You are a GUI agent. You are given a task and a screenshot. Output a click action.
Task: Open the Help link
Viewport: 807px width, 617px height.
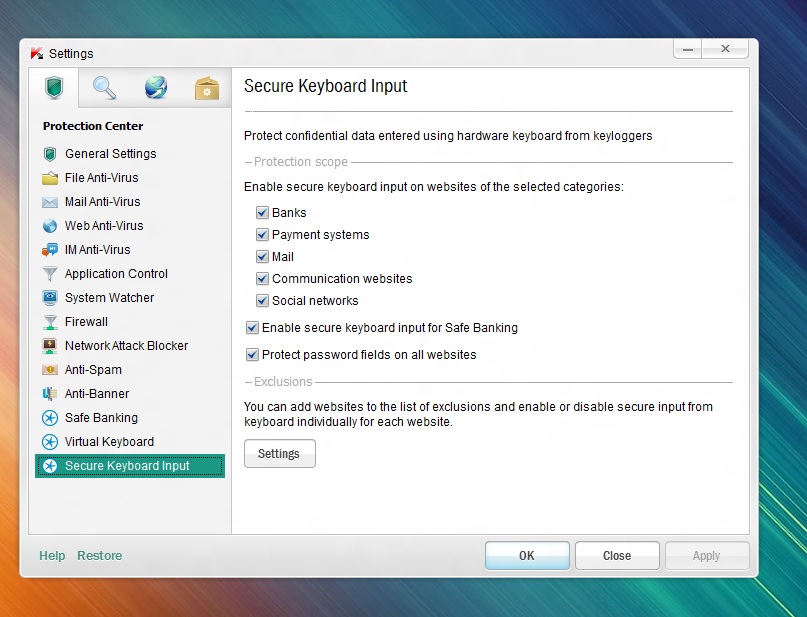coord(52,556)
